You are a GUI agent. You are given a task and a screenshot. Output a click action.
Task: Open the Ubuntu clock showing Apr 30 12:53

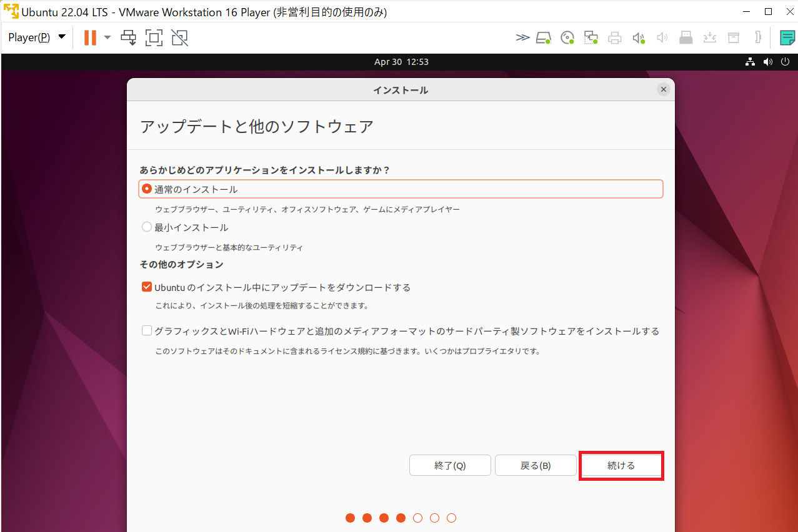401,62
